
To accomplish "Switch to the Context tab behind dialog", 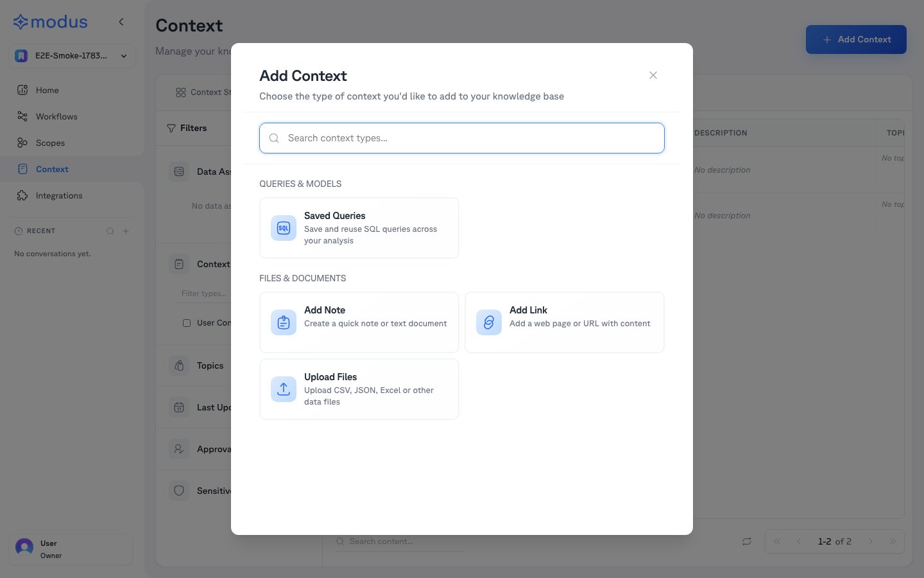I will [x=202, y=92].
